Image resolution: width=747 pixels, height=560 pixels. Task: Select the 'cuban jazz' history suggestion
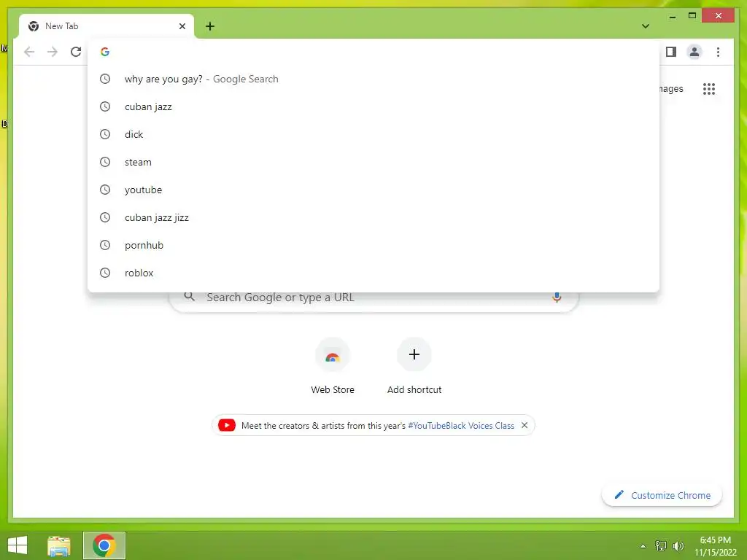click(x=373, y=106)
